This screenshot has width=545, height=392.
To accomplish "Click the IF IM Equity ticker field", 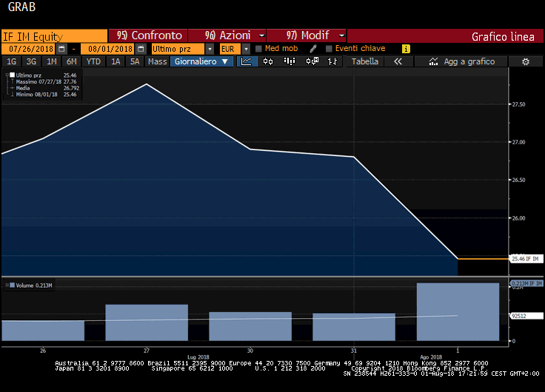I will [54, 36].
